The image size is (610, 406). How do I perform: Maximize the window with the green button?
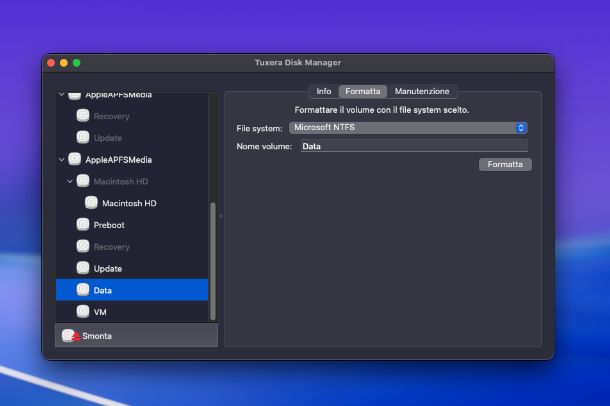point(77,63)
